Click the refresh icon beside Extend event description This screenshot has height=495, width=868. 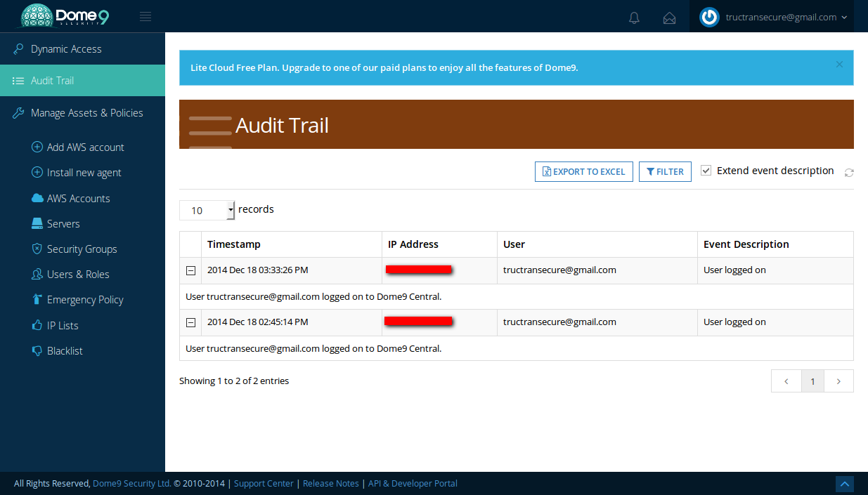coord(849,172)
